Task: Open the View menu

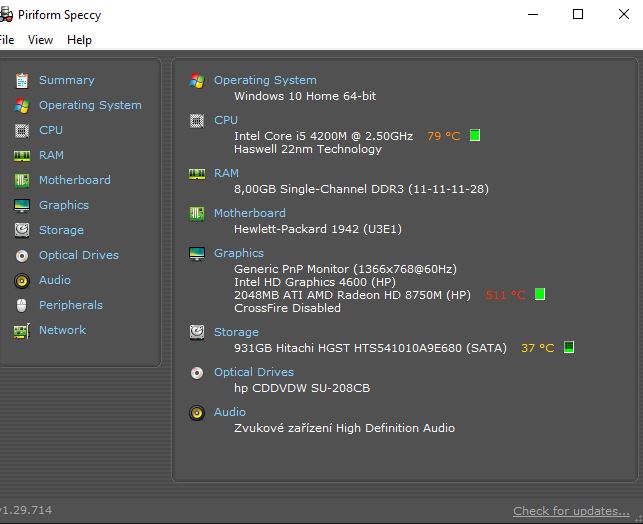Action: 40,40
